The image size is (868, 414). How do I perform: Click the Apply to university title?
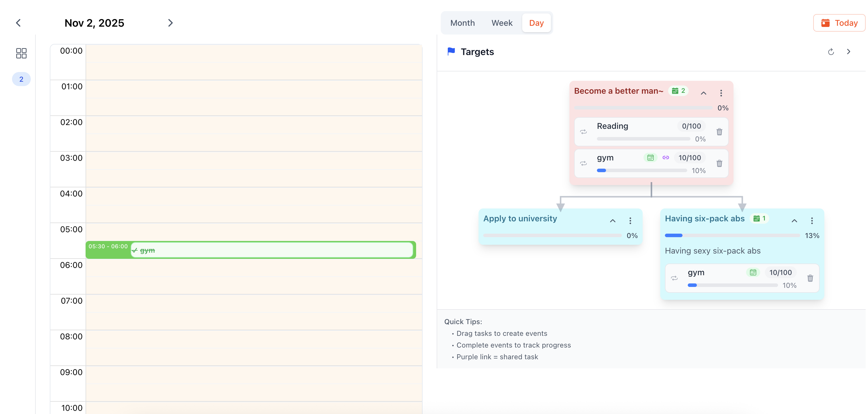point(520,218)
